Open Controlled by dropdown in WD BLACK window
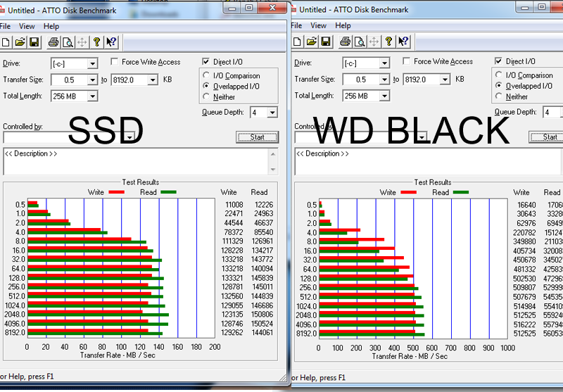The width and height of the screenshot is (563, 392). coord(422,137)
